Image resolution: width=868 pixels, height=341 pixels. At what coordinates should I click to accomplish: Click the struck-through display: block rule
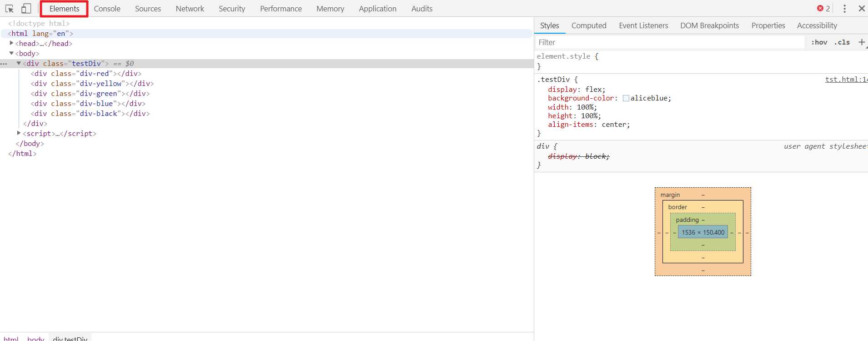tap(578, 156)
